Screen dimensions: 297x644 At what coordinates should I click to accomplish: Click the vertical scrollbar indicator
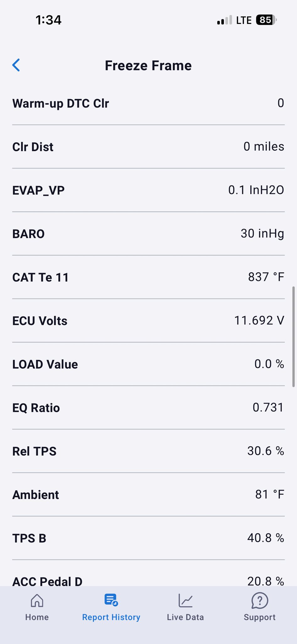click(x=294, y=336)
